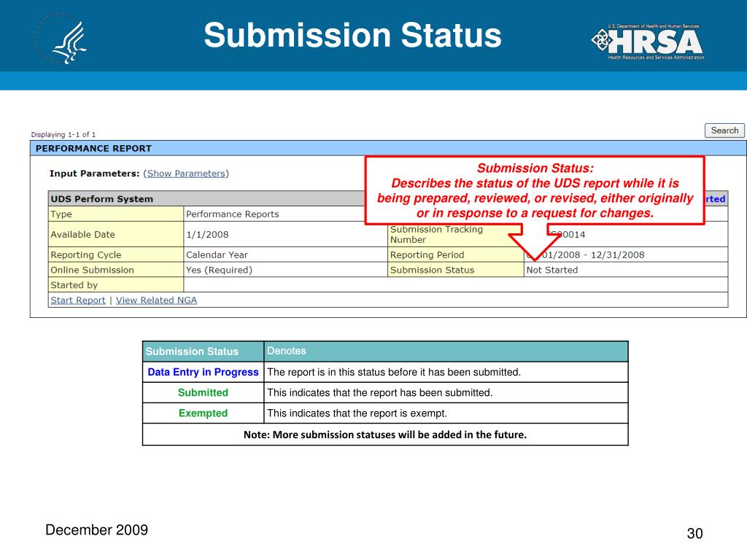Image resolution: width=747 pixels, height=560 pixels.
Task: Click the 'before it has been submitted' description
Action: pyautogui.click(x=394, y=372)
